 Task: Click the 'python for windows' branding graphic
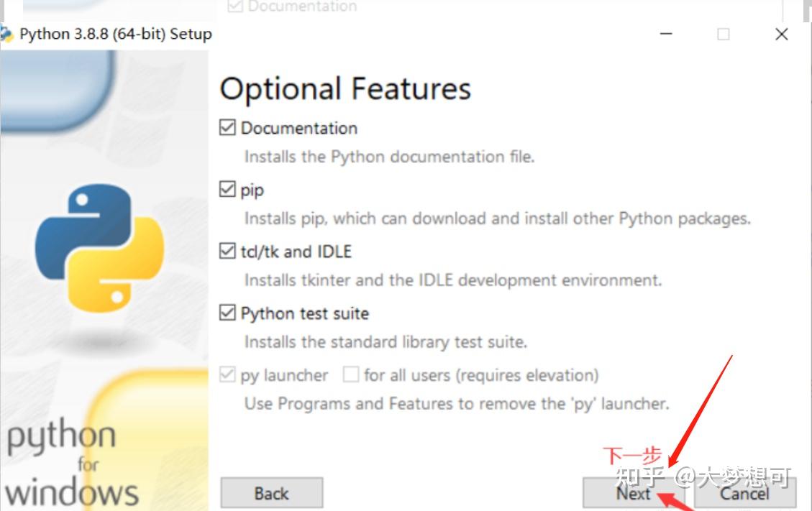(68, 460)
